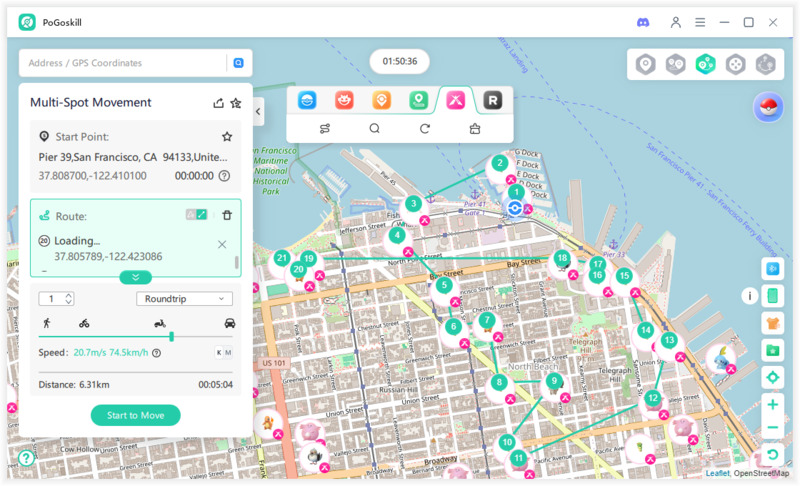800x486 pixels.
Task: Expand the route list chevron
Action: point(136,277)
